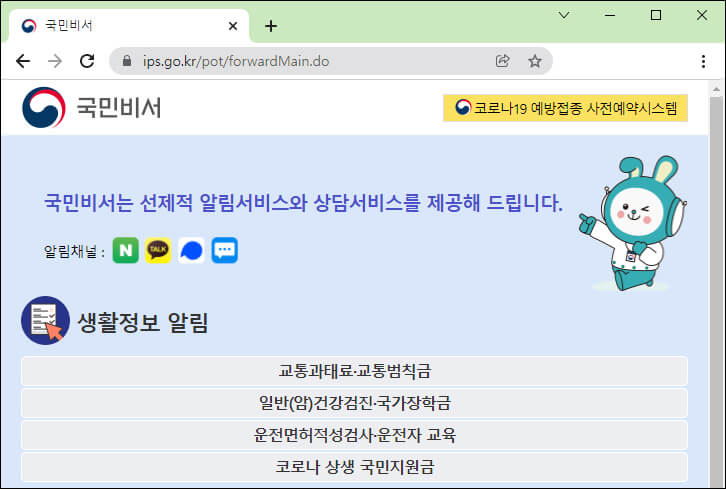Open a new tab with the plus button
Image resolution: width=726 pixels, height=489 pixels.
[x=271, y=26]
